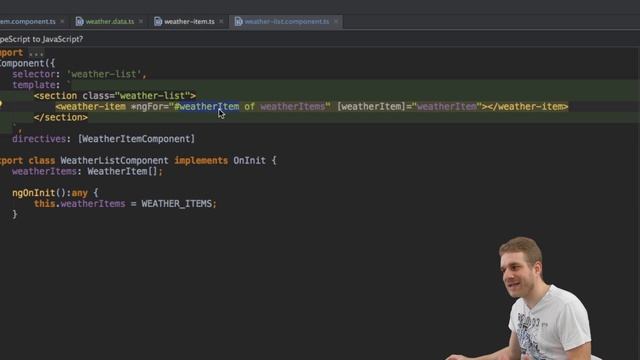Click WeatherItemComponent in directives array

point(136,139)
